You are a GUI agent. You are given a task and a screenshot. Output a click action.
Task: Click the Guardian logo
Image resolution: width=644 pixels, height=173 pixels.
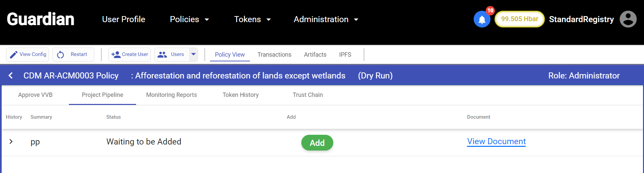coord(40,19)
